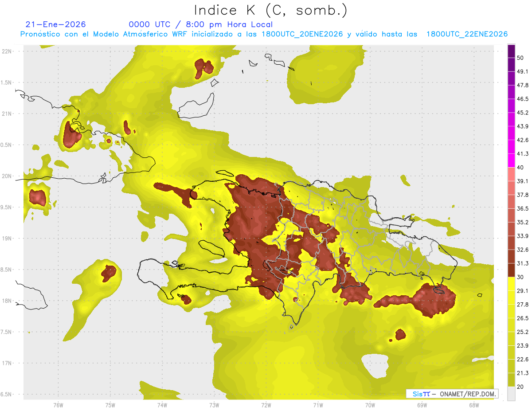Image resolution: width=532 pixels, height=411 pixels.
Task: Click the colorbar label '42.6'
Action: pyautogui.click(x=522, y=140)
